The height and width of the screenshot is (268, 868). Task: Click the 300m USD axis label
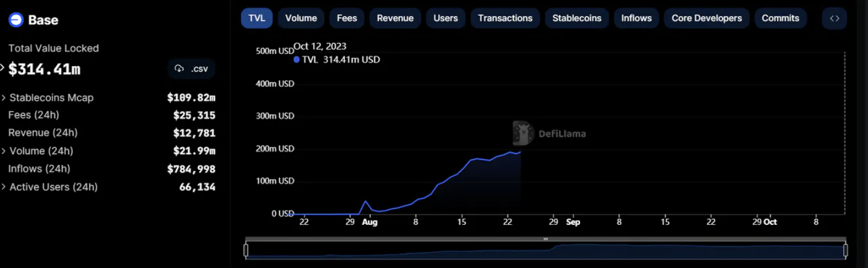(x=275, y=116)
